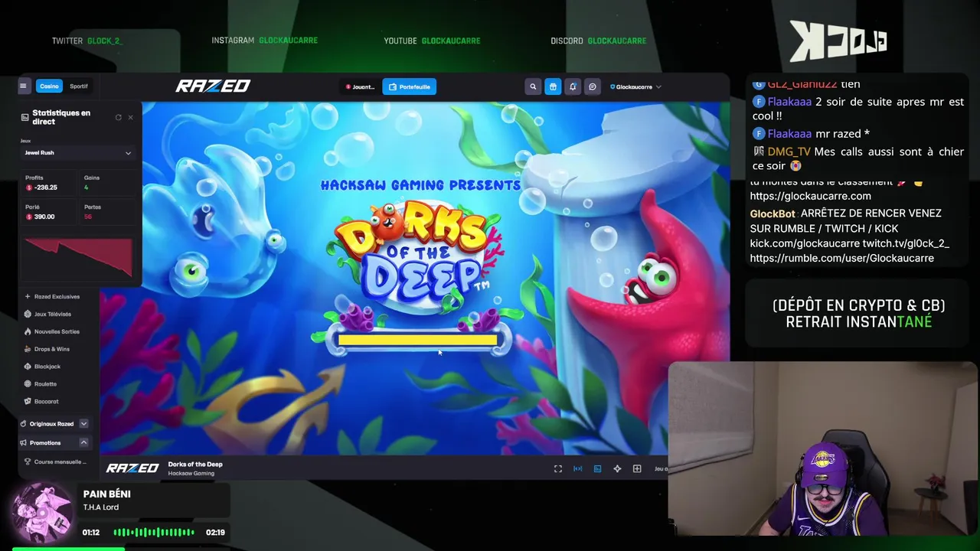Click the Razed Exclusives plus icon
Image resolution: width=980 pixels, height=551 pixels.
(28, 296)
